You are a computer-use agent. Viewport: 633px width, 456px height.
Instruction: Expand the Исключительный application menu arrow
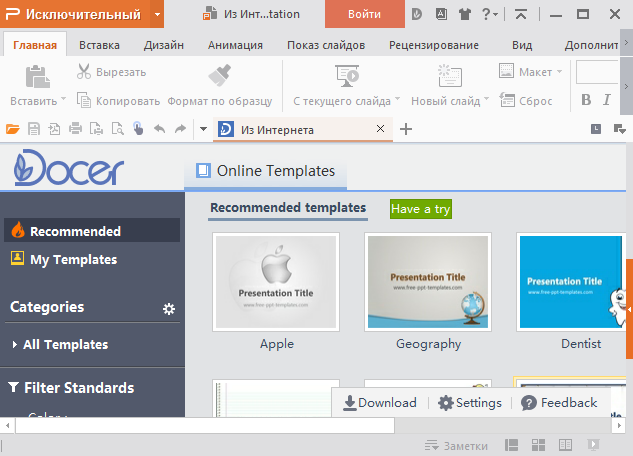157,14
